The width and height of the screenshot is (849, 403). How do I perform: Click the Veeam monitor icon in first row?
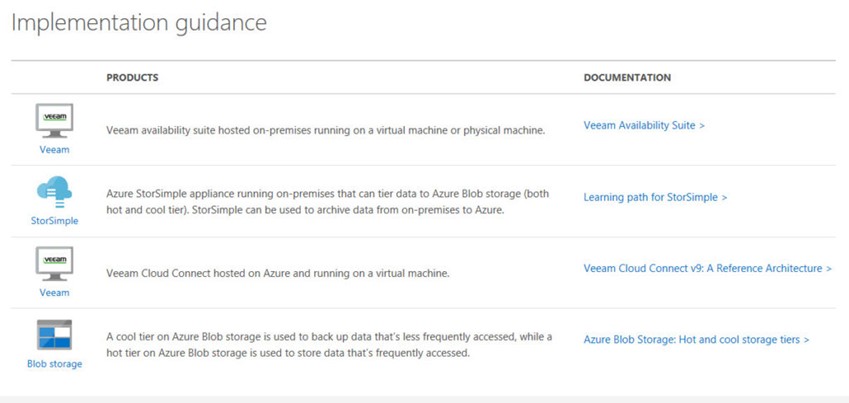54,121
